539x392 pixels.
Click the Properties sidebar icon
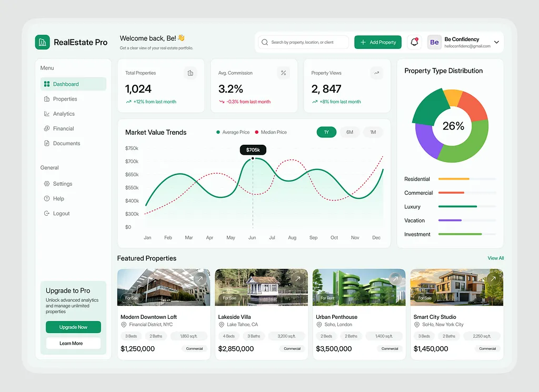pyautogui.click(x=47, y=99)
